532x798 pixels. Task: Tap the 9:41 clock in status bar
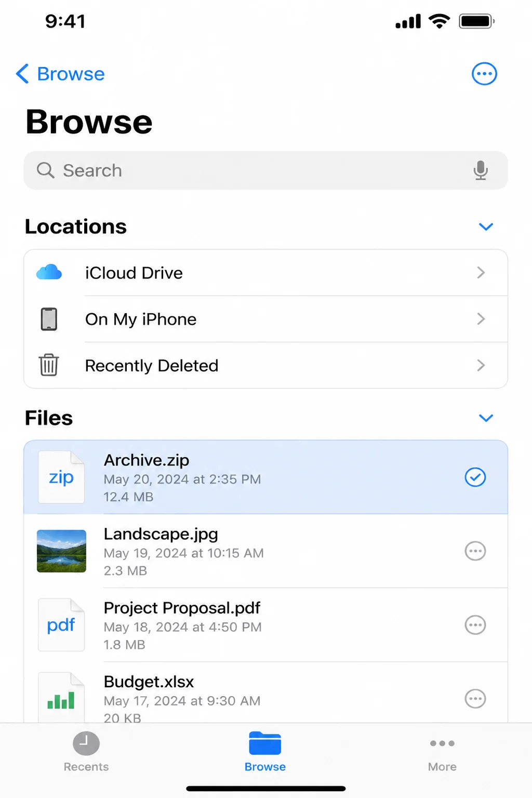(x=65, y=21)
